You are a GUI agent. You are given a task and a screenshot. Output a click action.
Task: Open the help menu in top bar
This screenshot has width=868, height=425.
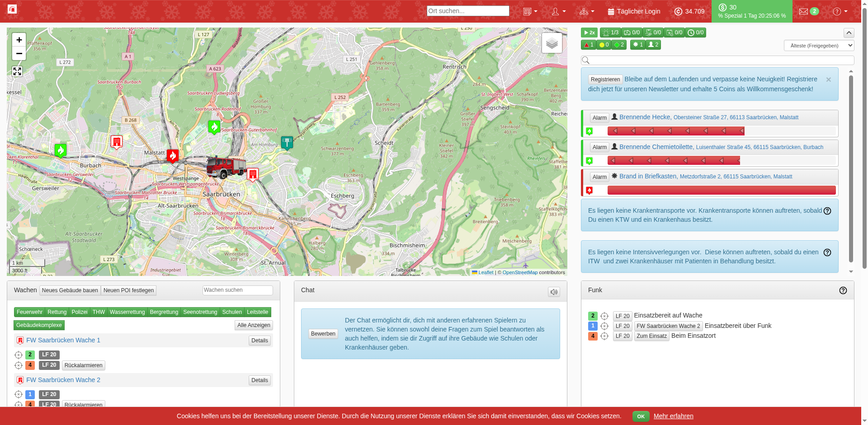(x=840, y=11)
